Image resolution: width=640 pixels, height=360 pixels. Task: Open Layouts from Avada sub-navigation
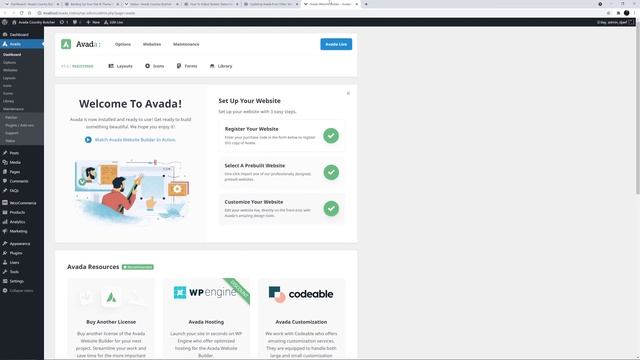click(x=120, y=66)
